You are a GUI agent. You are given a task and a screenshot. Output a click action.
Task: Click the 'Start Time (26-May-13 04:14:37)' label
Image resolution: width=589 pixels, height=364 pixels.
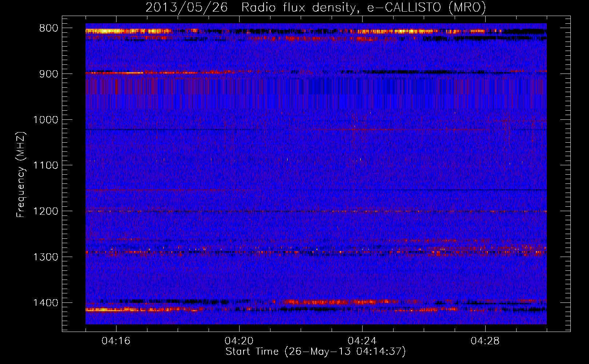pyautogui.click(x=316, y=352)
